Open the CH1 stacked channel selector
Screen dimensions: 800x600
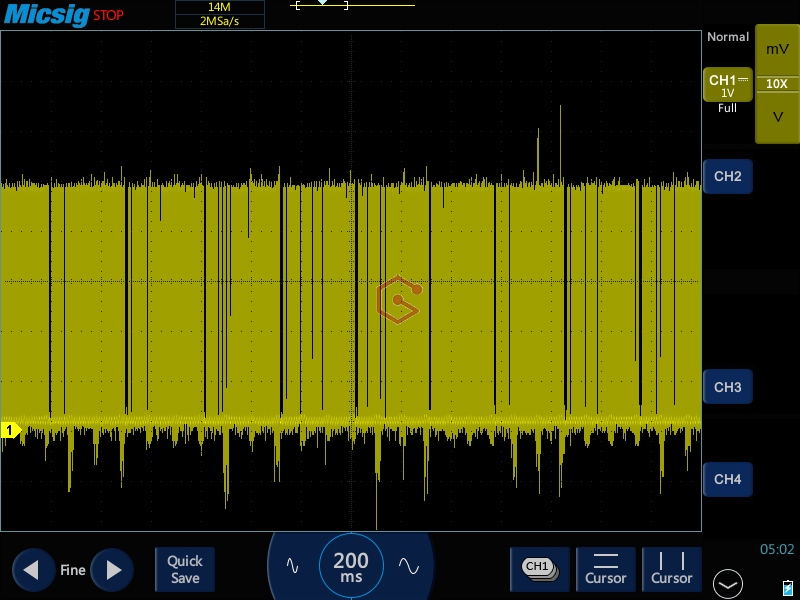point(540,569)
